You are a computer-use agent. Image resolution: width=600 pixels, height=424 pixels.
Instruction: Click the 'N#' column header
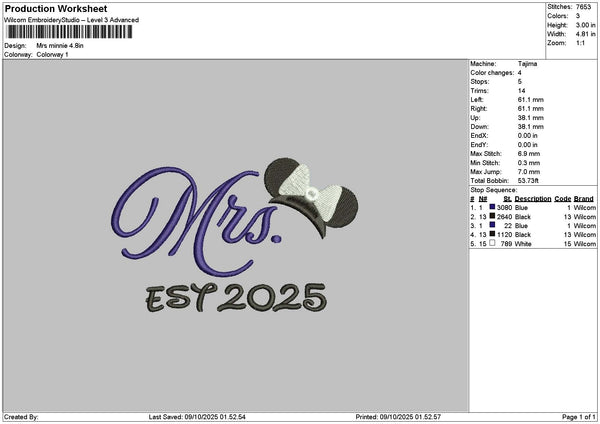(483, 199)
